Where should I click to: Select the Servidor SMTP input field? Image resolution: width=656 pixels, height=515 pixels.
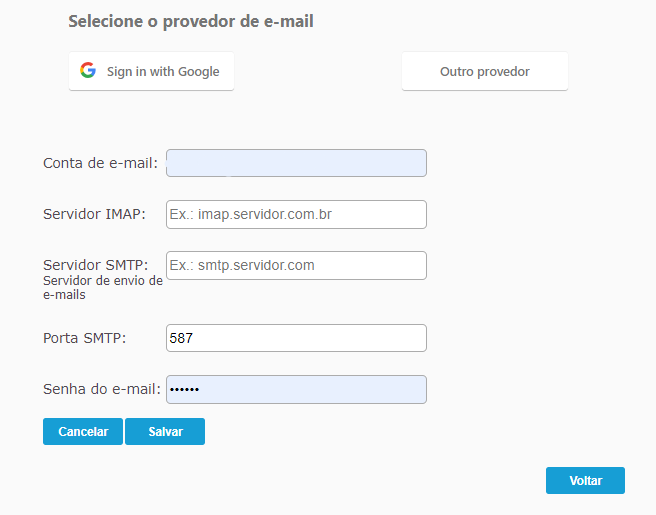point(296,265)
